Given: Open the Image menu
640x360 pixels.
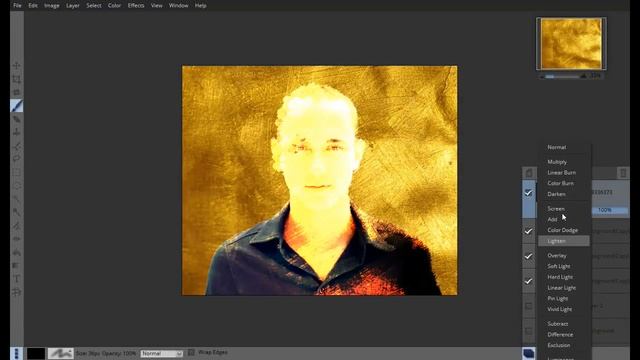Looking at the screenshot, I should (52, 6).
